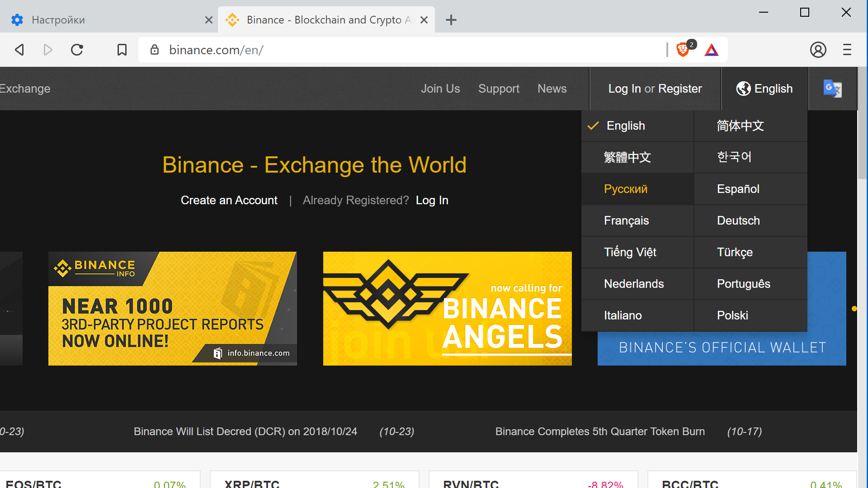Open the BCC/BTC market card
Viewport: 868px width, 488px height.
(x=752, y=479)
